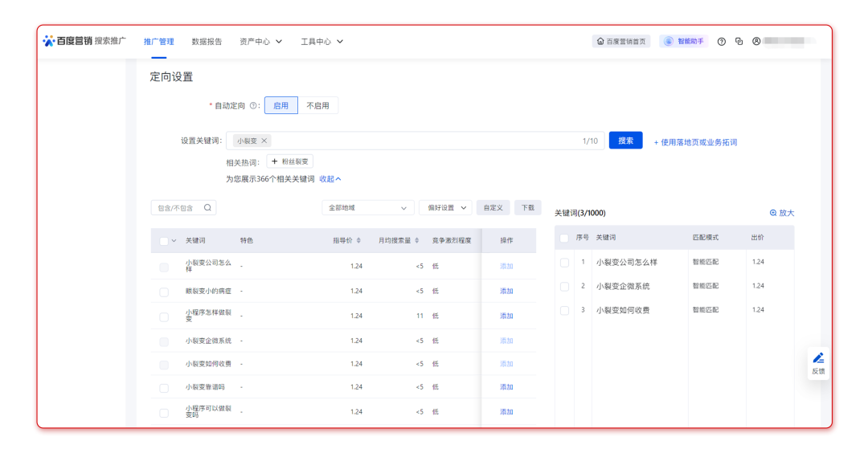Collapse related keywords with 收起
The image size is (868, 453).
(x=330, y=179)
